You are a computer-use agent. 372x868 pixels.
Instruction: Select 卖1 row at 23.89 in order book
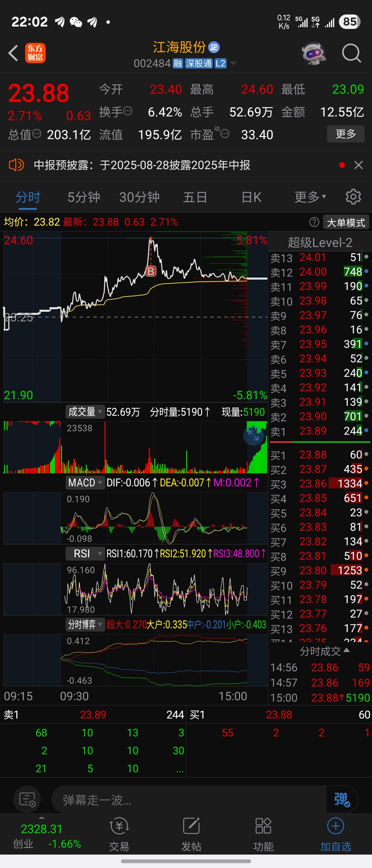320,431
